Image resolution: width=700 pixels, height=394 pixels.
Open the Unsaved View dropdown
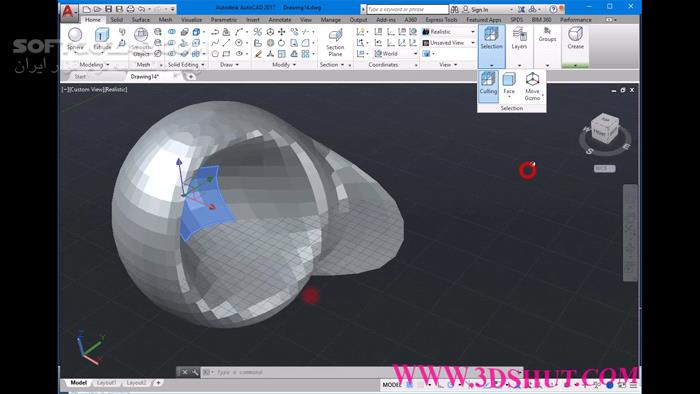[x=449, y=43]
